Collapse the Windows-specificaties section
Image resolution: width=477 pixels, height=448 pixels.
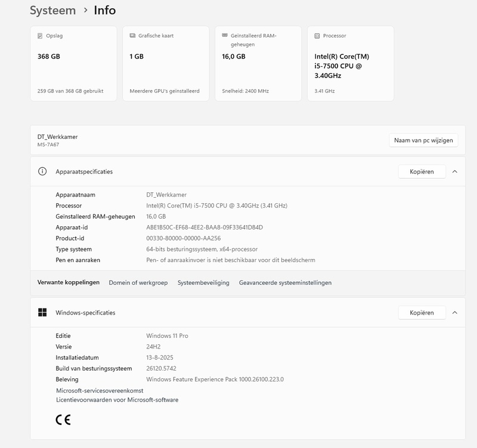(x=455, y=312)
